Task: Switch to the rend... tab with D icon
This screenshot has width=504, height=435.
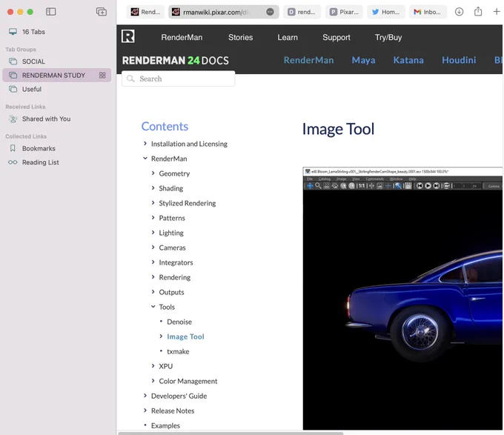Action: point(302,12)
